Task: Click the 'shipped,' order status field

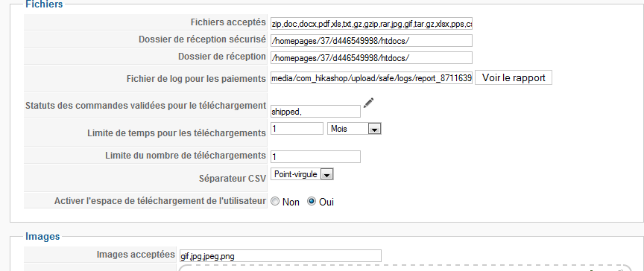Action: click(x=315, y=112)
